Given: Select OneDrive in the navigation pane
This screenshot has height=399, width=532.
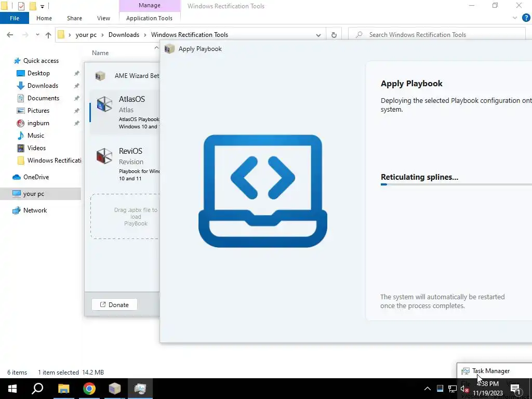Looking at the screenshot, I should tap(36, 177).
